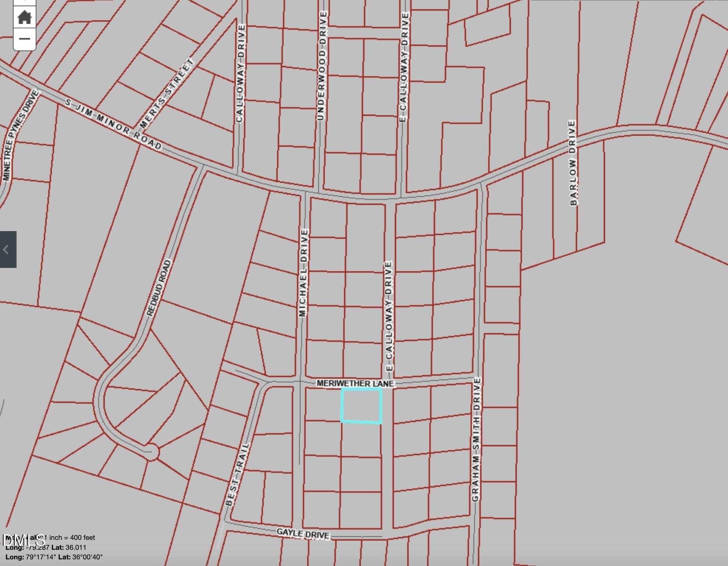
Task: Click the Graham Smith Drive label
Action: [x=476, y=439]
